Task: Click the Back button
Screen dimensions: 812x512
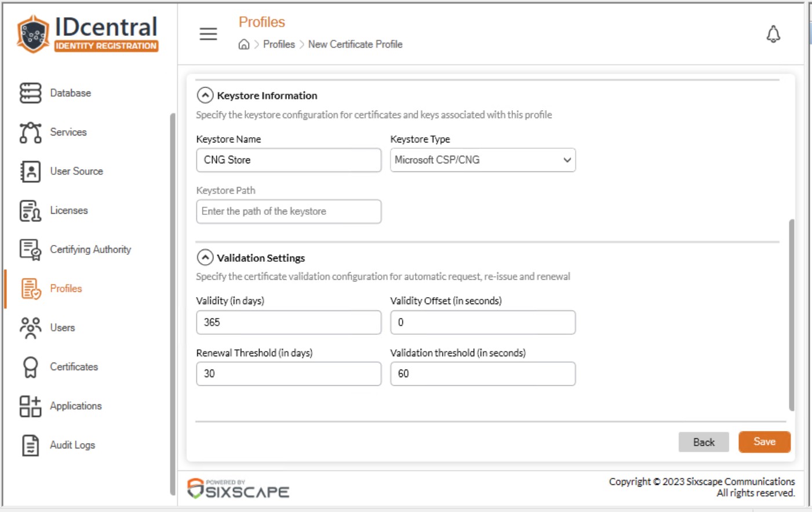Action: 704,442
